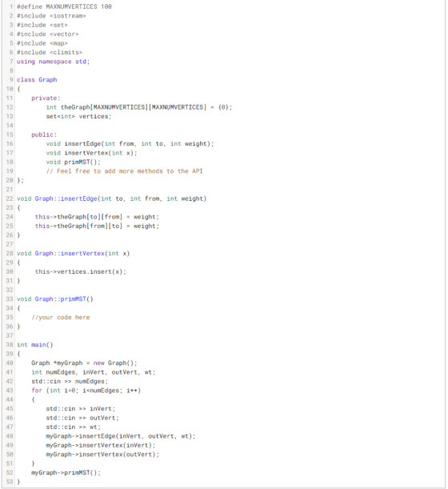Click '#include <set>' line
Image resolution: width=448 pixels, height=489 pixels.
42,25
